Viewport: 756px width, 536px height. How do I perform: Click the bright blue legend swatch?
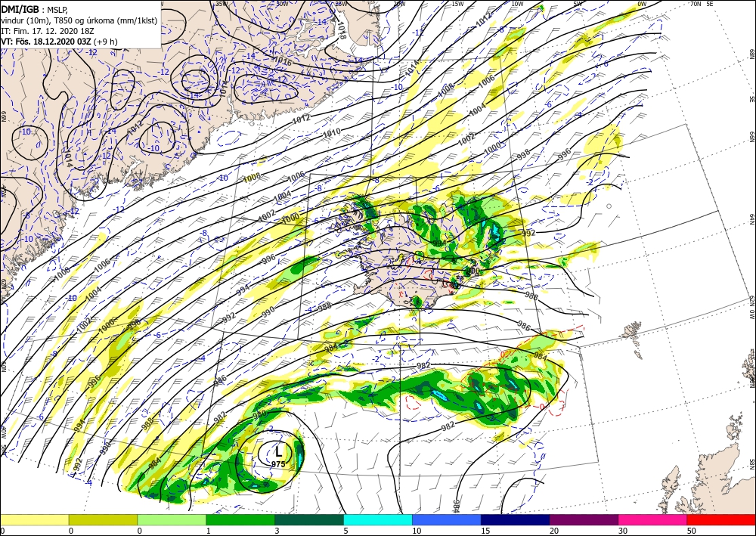coord(447,519)
